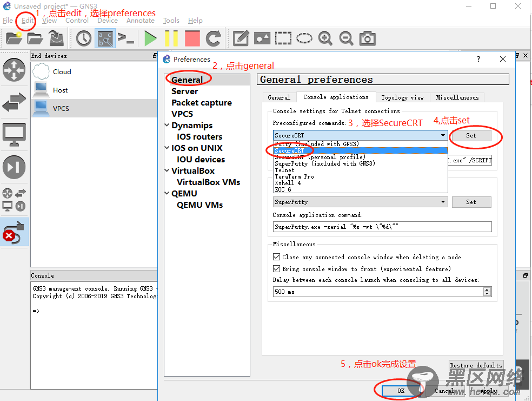532x401 pixels.
Task: Select General in preferences tree
Action: [x=187, y=80]
